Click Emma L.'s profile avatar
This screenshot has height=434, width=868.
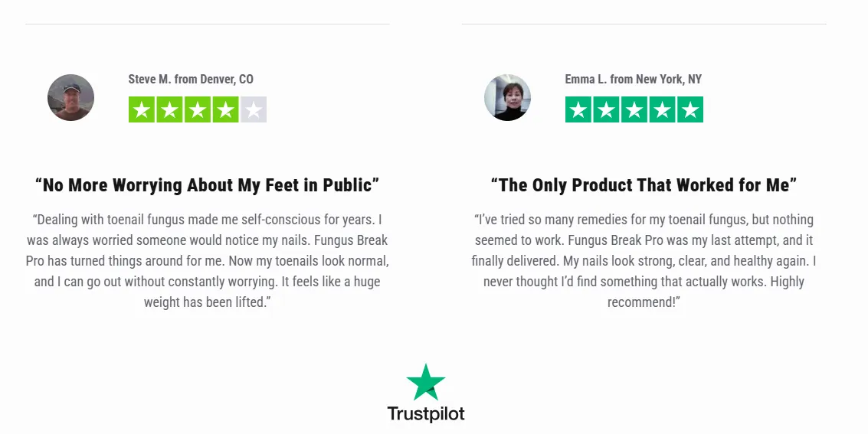point(508,97)
